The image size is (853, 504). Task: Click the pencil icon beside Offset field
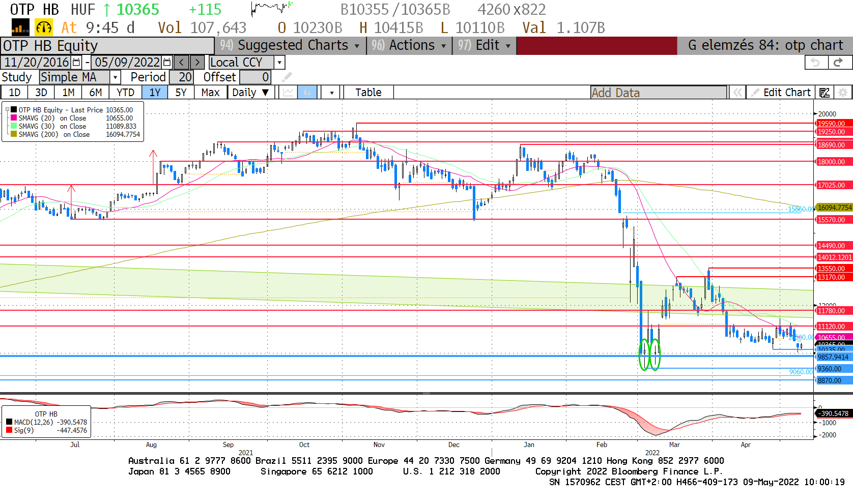[x=287, y=77]
